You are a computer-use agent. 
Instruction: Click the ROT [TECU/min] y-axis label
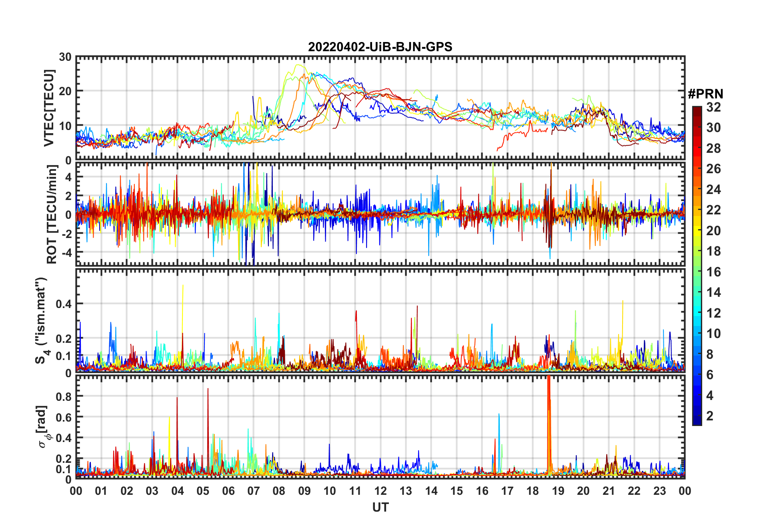(x=52, y=214)
